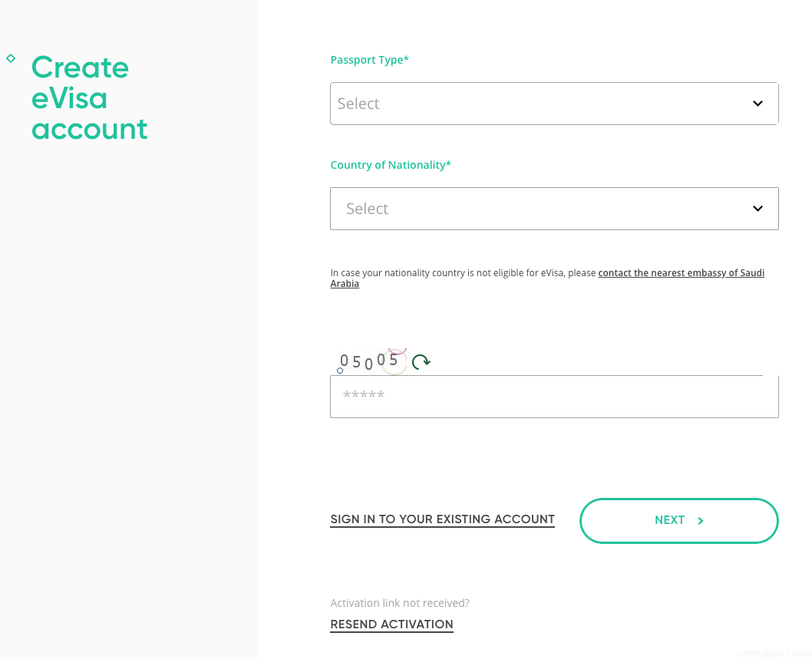Viewport: 812px width, 659px height.
Task: Click the arrow icon inside NEXT
Action: tap(700, 521)
